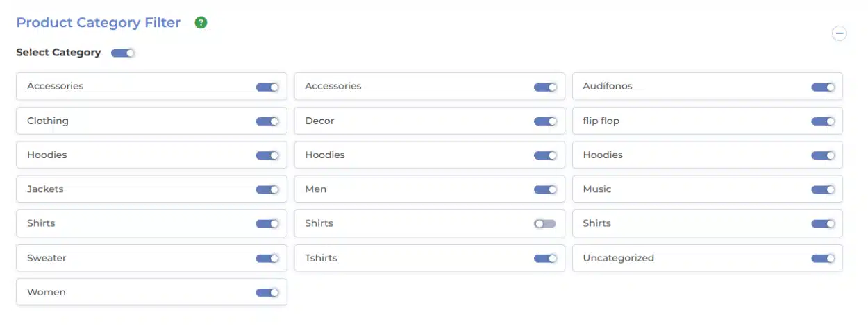Click the green help question mark icon
The width and height of the screenshot is (868, 326).
click(x=201, y=23)
